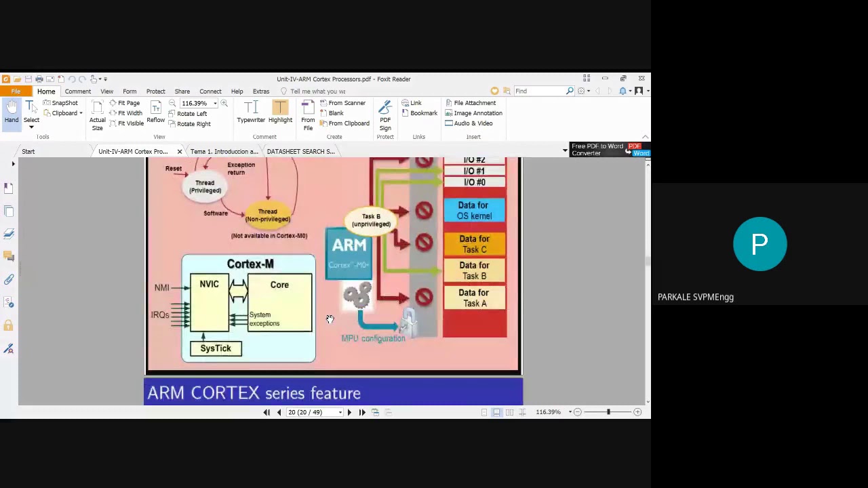Create PDF From File
Image resolution: width=868 pixels, height=488 pixels.
[x=308, y=116]
